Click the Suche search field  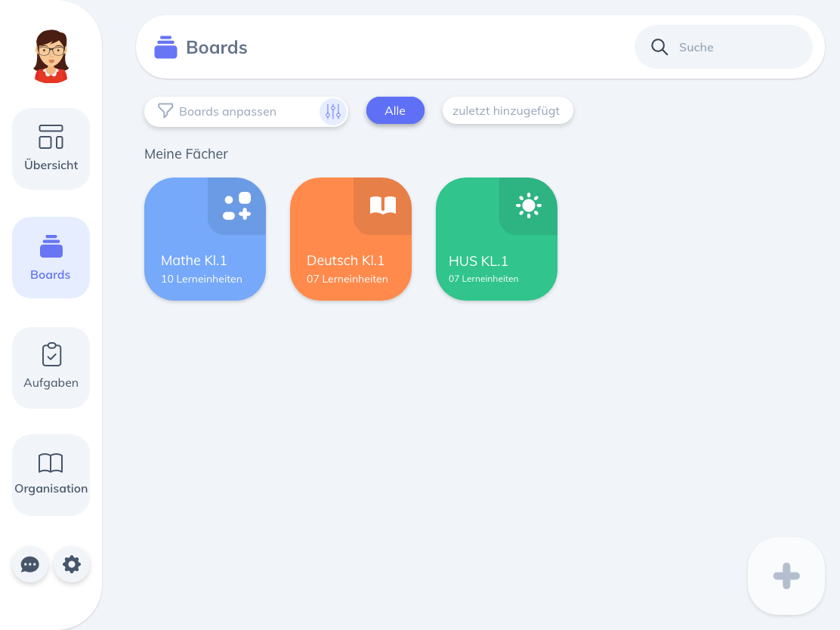click(724, 47)
